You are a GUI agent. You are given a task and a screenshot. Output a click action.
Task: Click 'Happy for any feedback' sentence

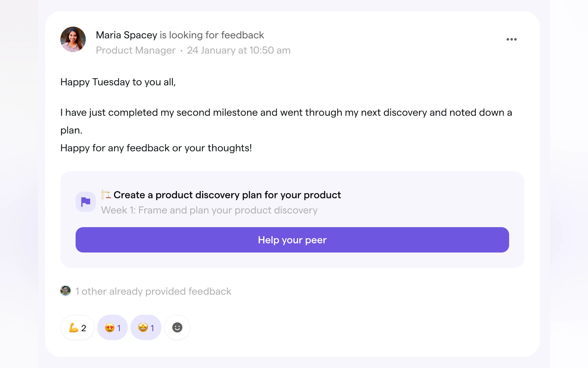point(156,148)
